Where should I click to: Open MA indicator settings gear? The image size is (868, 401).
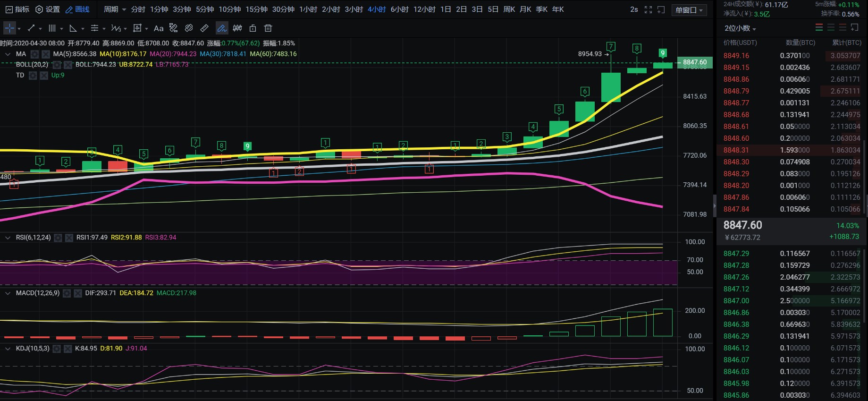(34, 54)
